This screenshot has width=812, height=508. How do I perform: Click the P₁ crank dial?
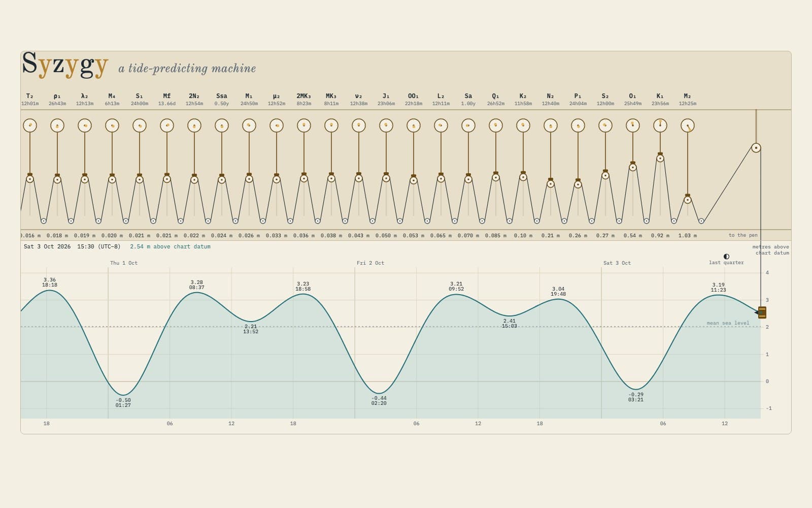[578, 125]
